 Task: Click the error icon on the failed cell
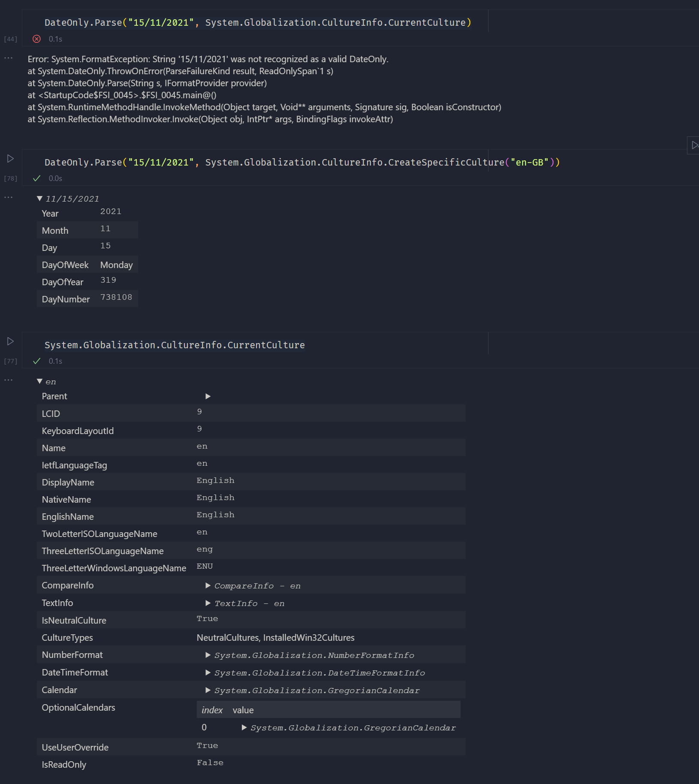click(37, 39)
